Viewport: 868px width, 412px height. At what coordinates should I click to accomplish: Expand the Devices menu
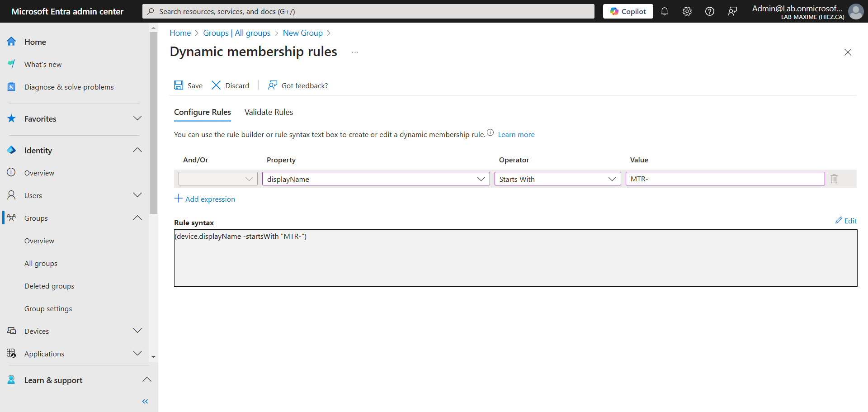(137, 331)
